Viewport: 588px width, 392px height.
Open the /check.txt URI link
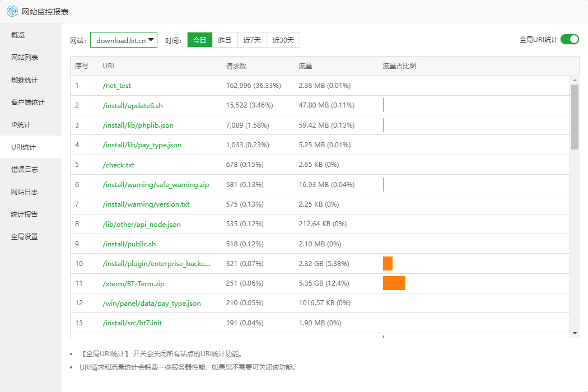[x=119, y=165]
